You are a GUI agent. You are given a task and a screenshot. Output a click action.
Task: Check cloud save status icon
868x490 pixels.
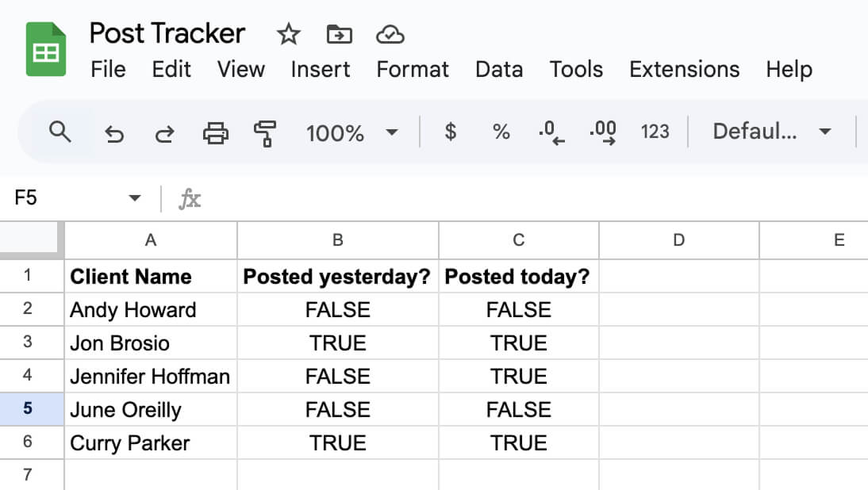click(390, 34)
